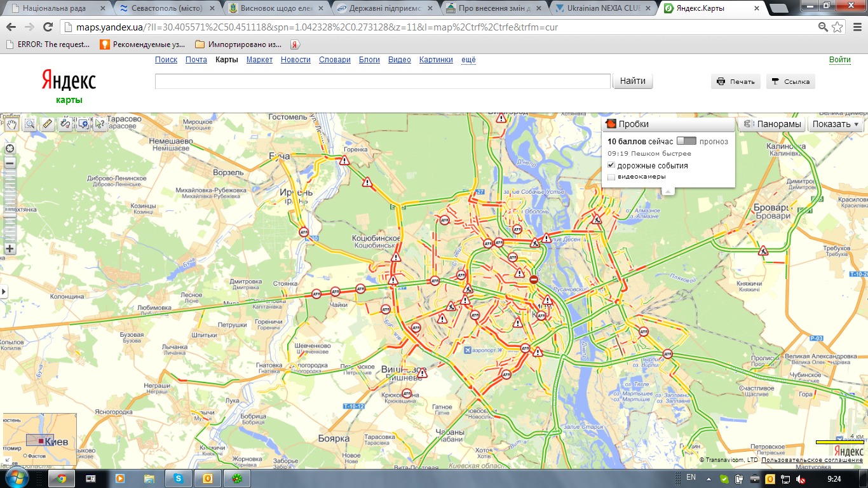This screenshot has height=488, width=868.
Task: Switch to the Ukrainian NEXIA CLUB tab
Action: pos(602,8)
